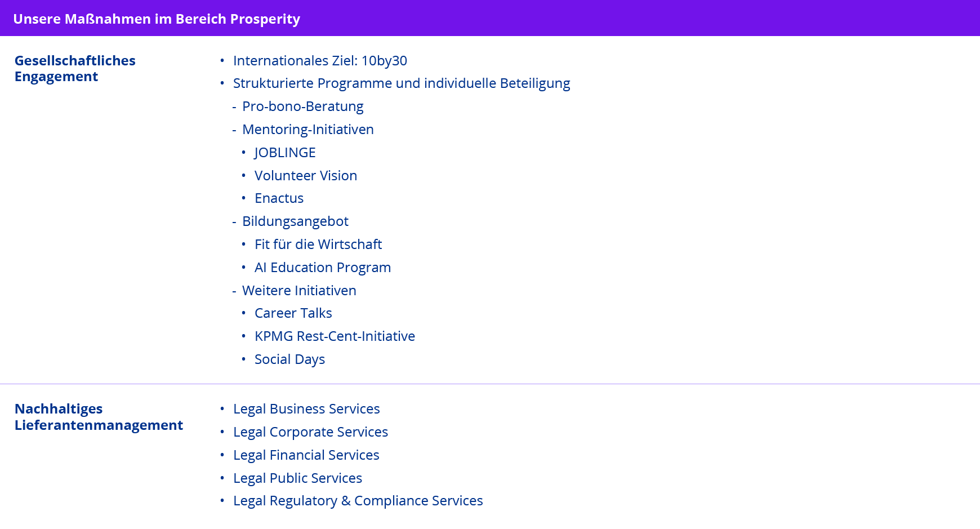Image resolution: width=980 pixels, height=529 pixels.
Task: Select 'Mentoring-Initiativen' list item
Action: pyautogui.click(x=308, y=130)
